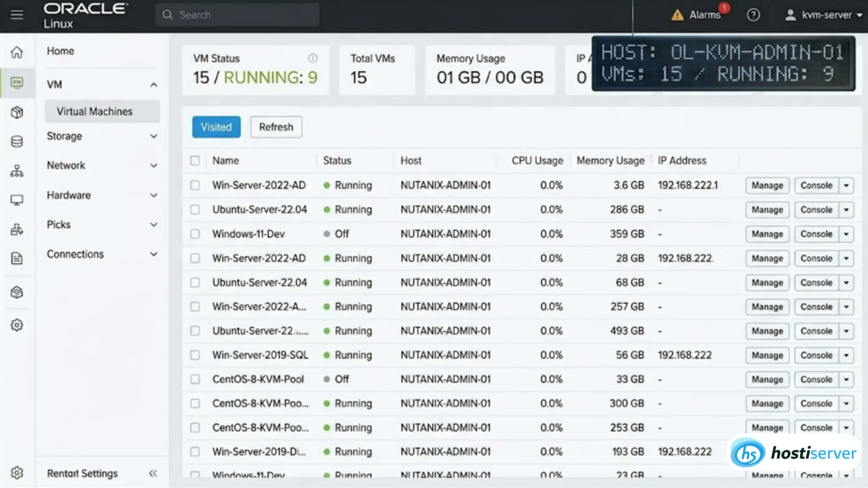Click the open box icon in the left rail
This screenshot has width=868, height=488.
coord(17,292)
